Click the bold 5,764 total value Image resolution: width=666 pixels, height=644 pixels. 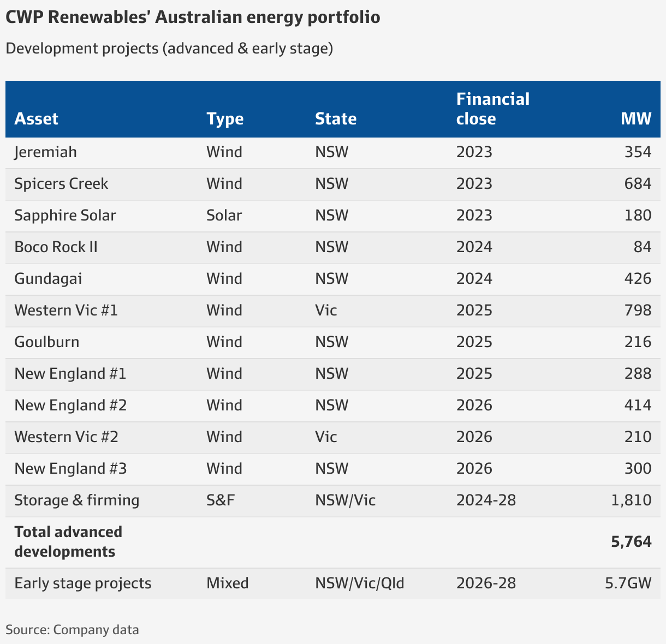pos(632,541)
